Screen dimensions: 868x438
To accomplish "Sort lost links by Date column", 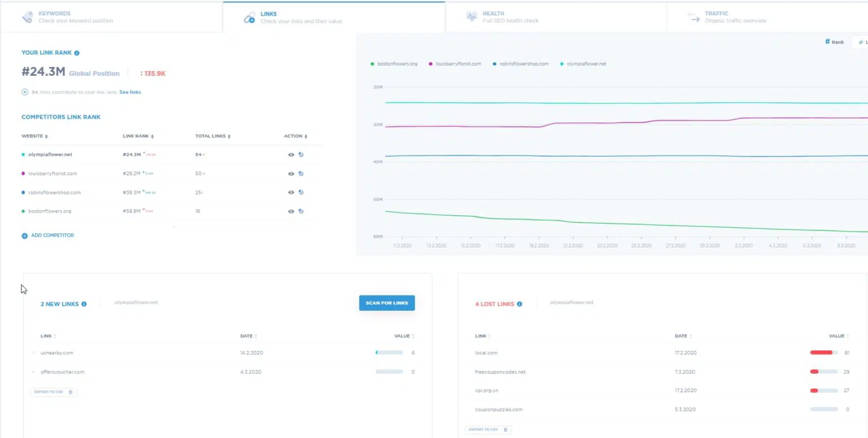I will (683, 336).
